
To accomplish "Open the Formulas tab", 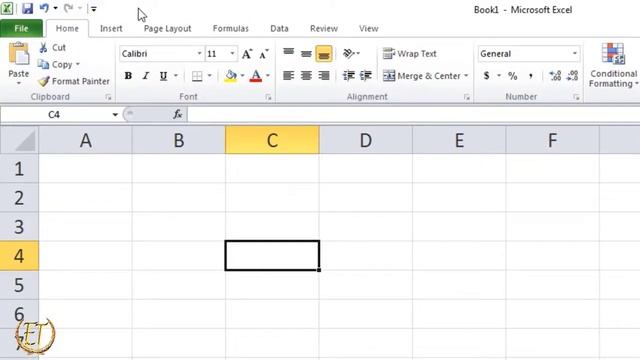I will [x=231, y=29].
